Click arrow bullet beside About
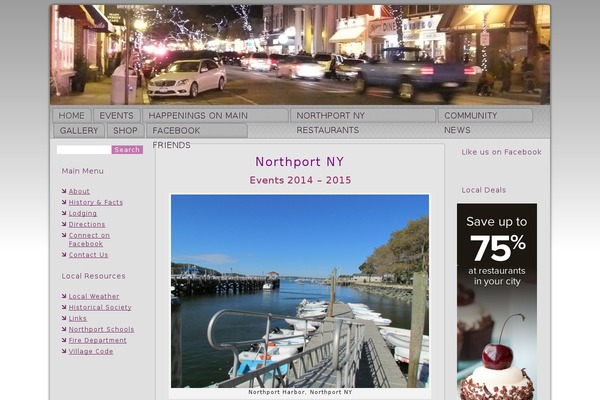 64,191
